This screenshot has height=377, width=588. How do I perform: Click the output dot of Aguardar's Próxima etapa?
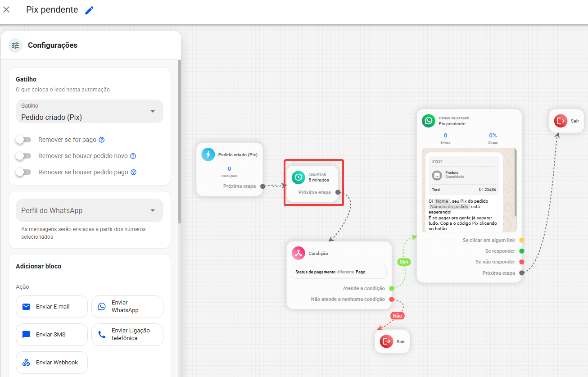click(x=337, y=192)
